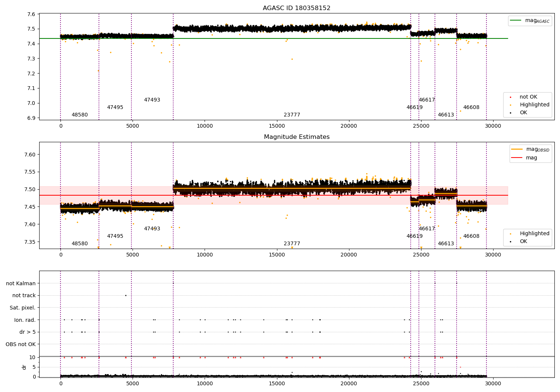Click the 'dr' axis label in bottom plot
Image resolution: width=560 pixels, height=392 pixels.
click(x=24, y=367)
